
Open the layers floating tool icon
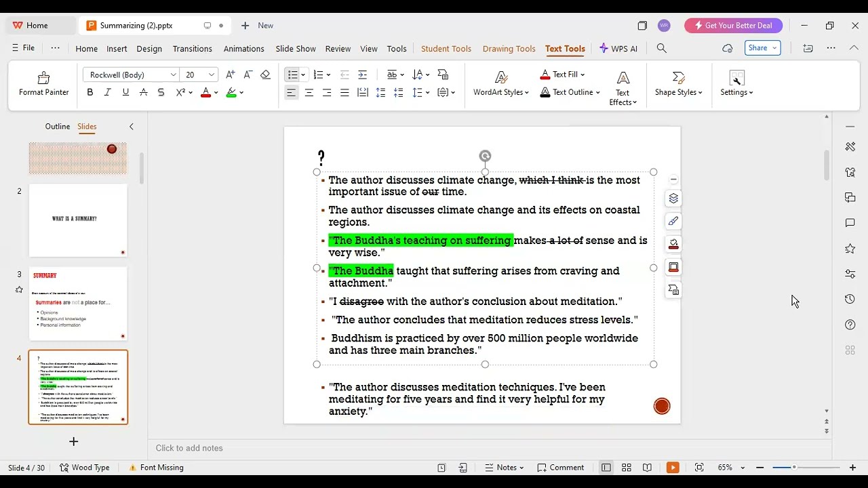click(673, 199)
